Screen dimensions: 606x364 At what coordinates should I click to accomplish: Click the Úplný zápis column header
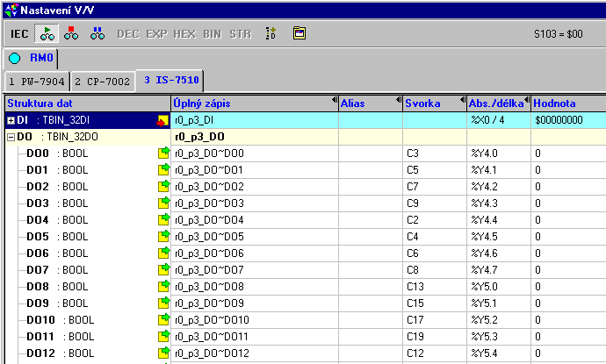[255, 103]
